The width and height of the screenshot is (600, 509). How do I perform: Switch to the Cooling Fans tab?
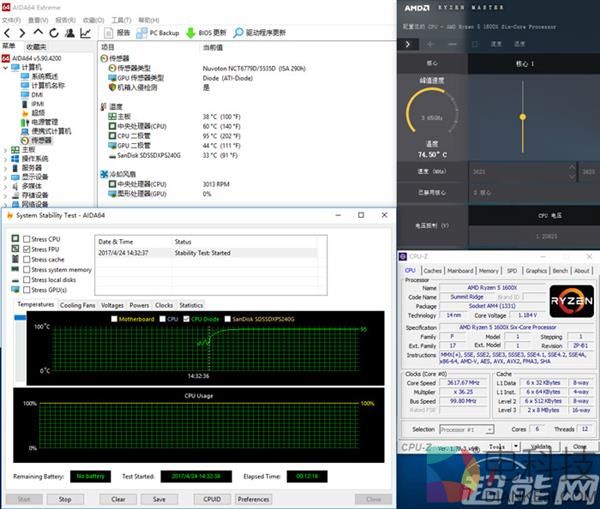pyautogui.click(x=77, y=305)
